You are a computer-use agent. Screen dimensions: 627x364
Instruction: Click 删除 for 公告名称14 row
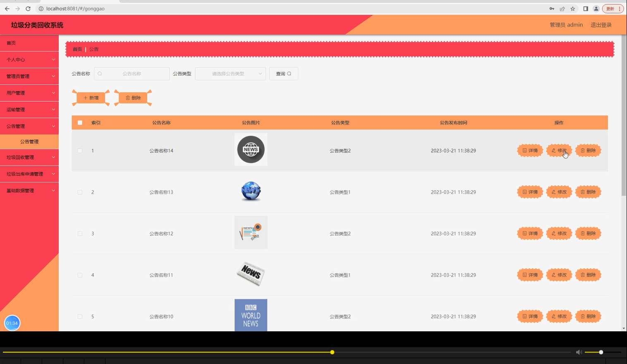point(588,151)
